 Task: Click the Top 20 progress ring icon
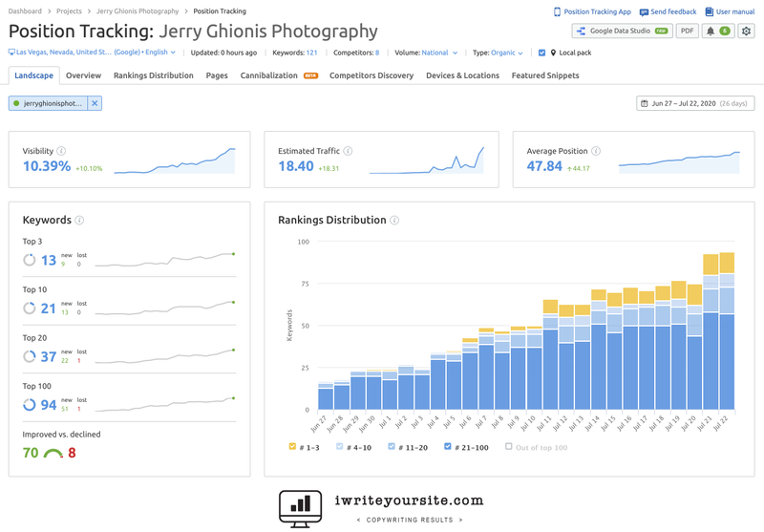(x=30, y=356)
